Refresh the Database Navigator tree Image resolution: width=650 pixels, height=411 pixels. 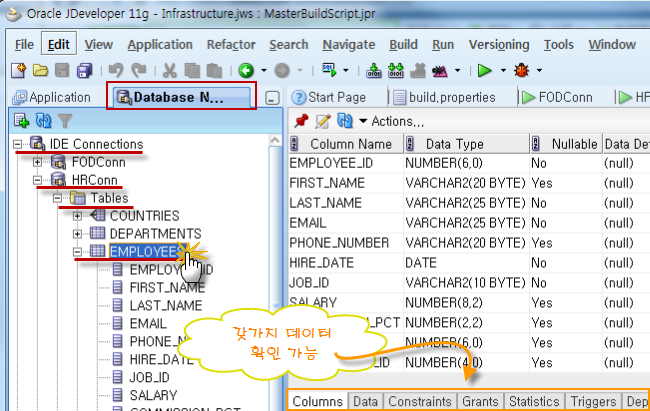pos(43,121)
